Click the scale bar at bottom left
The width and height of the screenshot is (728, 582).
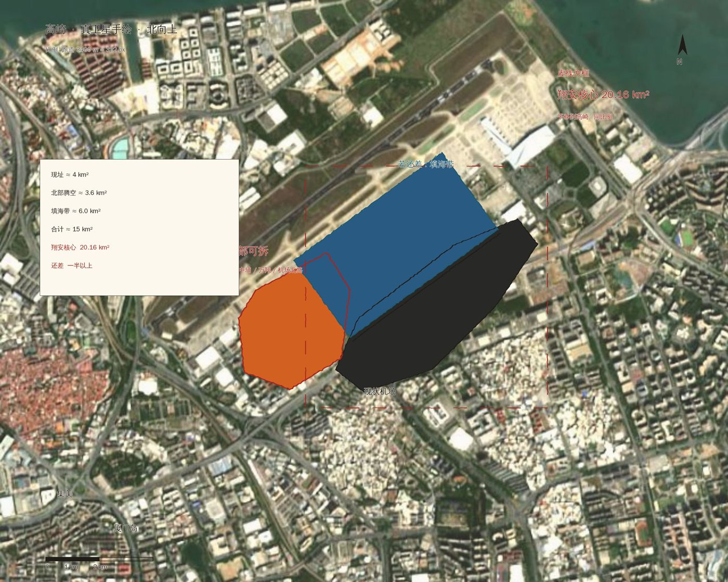[x=99, y=559]
